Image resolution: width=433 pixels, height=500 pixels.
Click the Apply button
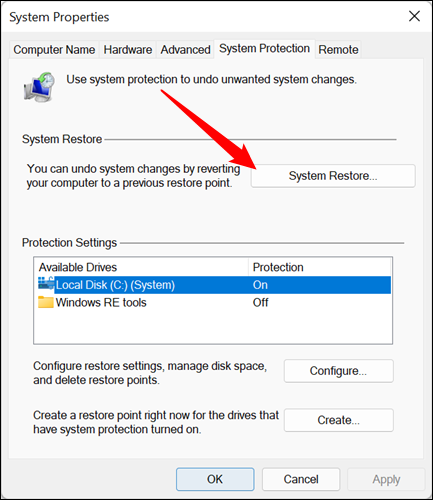[386, 479]
